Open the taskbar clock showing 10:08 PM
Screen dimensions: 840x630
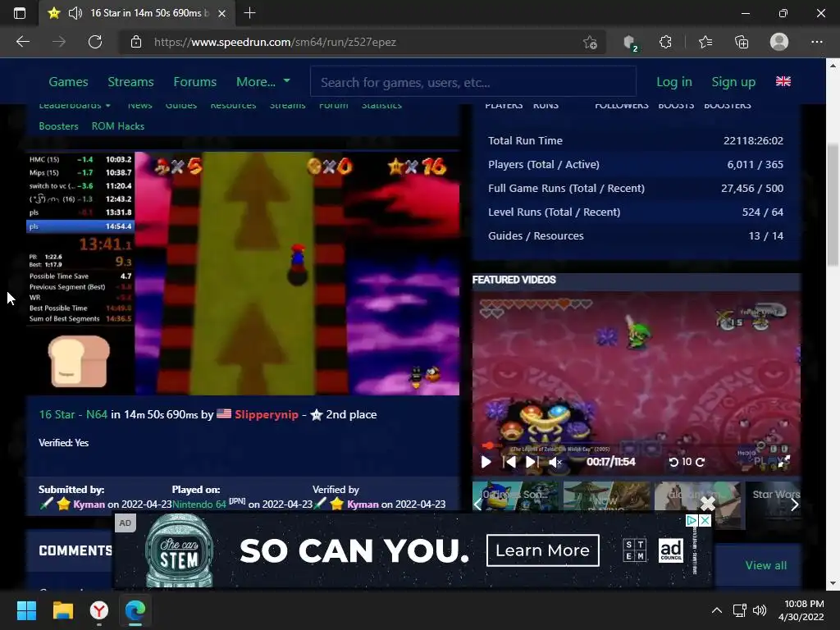point(801,610)
